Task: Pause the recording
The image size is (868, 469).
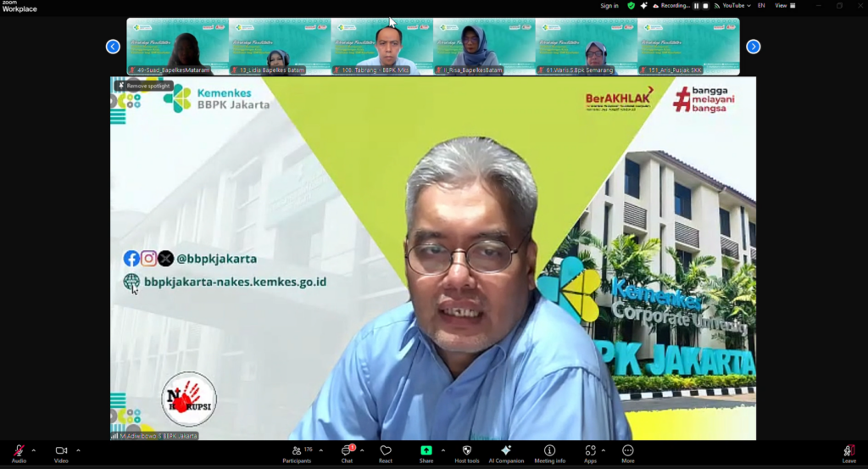Action: (x=697, y=6)
